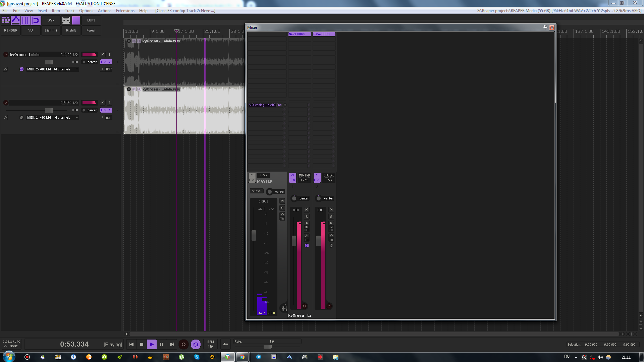Toggle the vertical grid lines toolbar icon
Screen dimensions: 644x362
tap(26, 20)
